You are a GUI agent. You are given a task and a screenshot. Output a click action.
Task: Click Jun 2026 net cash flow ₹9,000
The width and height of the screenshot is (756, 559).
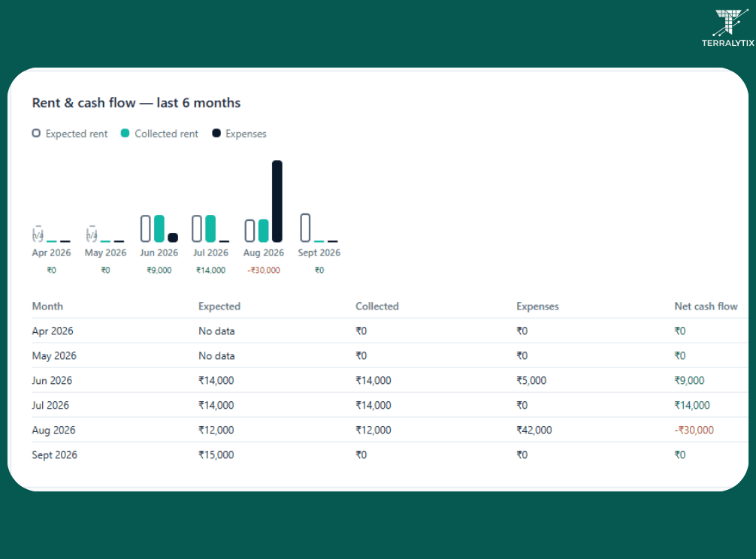pos(689,381)
